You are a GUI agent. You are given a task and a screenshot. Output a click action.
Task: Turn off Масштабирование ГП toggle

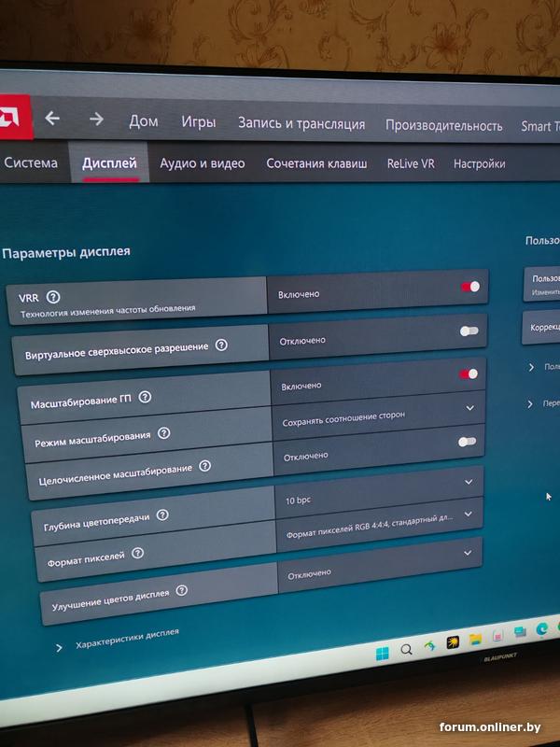(x=469, y=374)
